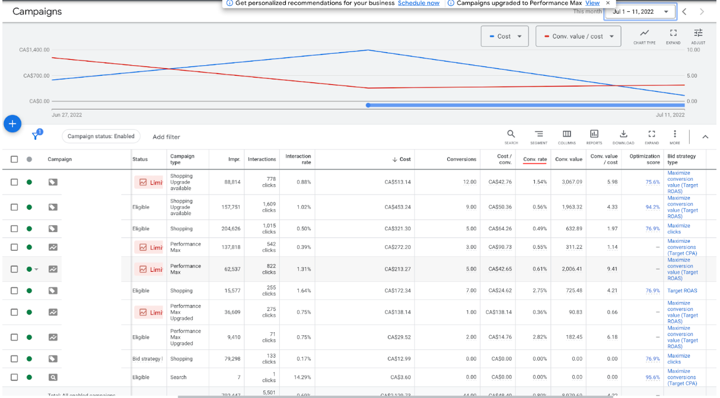
Task: Open the Jul 1 – 11, 2022 date picker
Action: [x=640, y=12]
